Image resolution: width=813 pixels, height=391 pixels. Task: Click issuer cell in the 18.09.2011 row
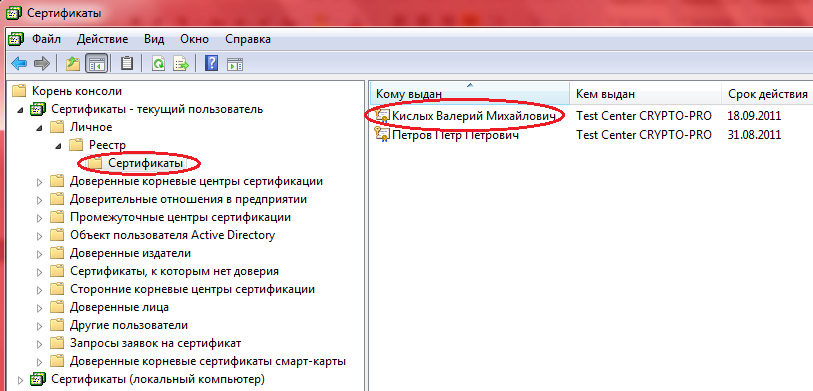tap(644, 116)
